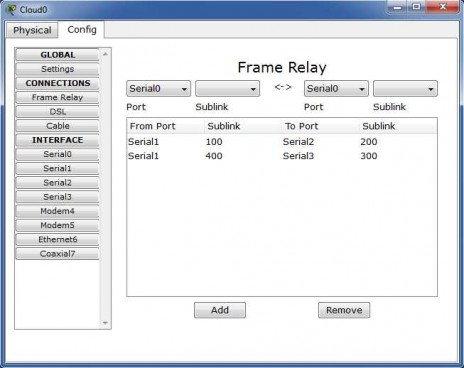Click the first Sublink column header
The image size is (464, 368).
pos(243,126)
